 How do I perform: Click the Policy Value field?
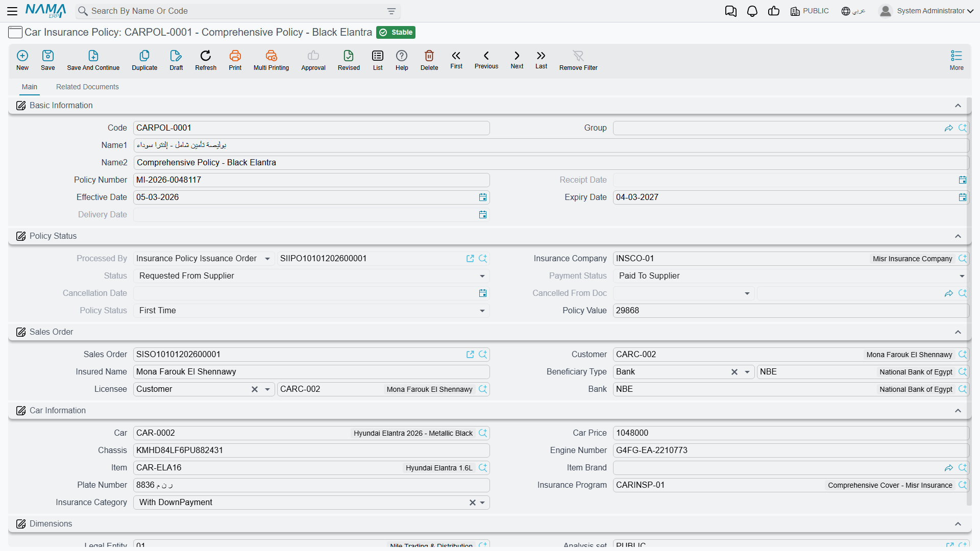pyautogui.click(x=791, y=311)
